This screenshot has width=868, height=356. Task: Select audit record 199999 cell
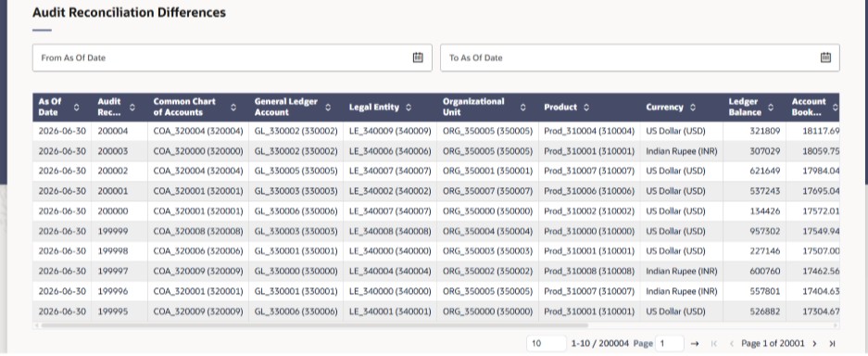(120, 231)
